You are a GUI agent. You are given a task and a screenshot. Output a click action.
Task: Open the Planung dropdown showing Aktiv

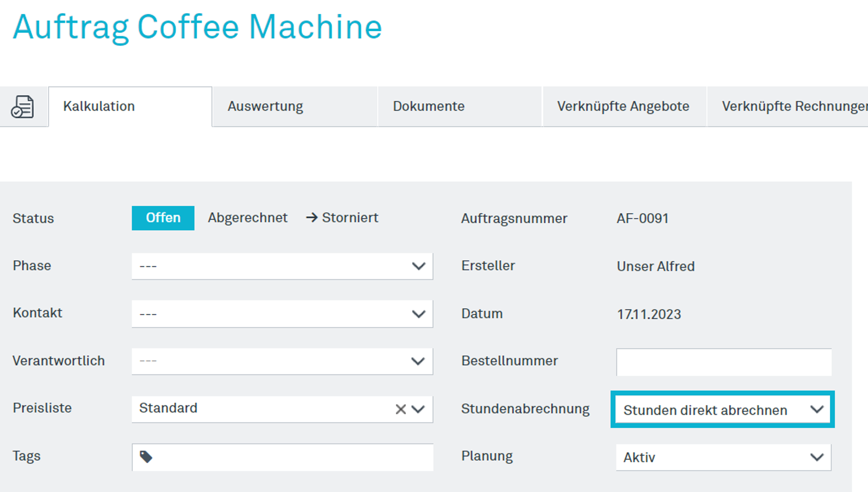click(x=723, y=457)
